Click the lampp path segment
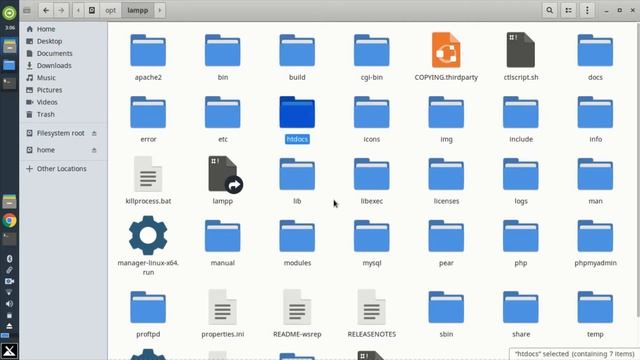Screen dimensions: 640x360 (138, 10)
